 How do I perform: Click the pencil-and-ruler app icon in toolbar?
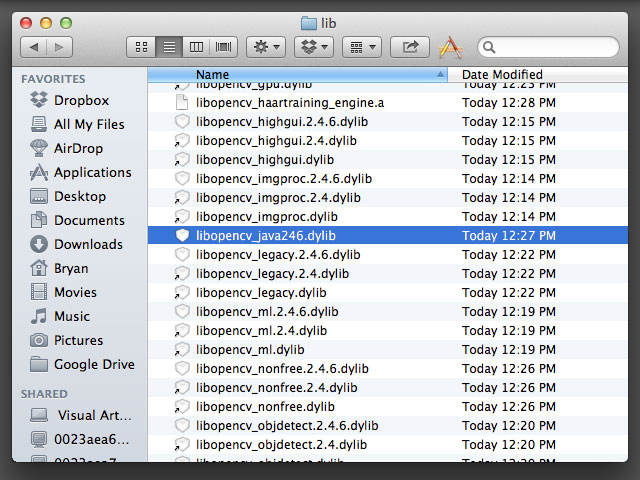point(451,47)
